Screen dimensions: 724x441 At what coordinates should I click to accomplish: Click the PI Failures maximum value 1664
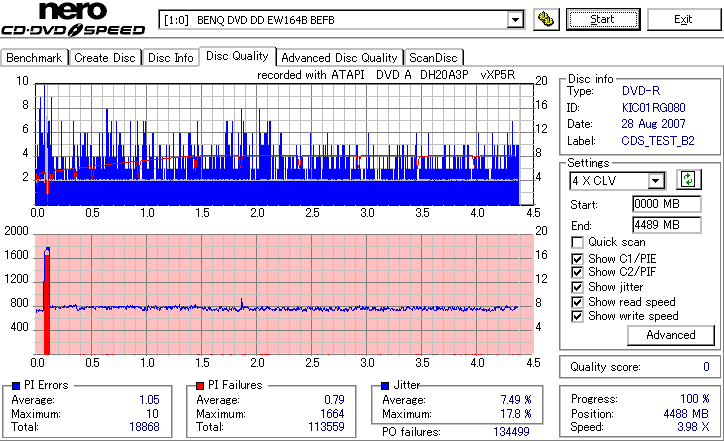pos(332,414)
